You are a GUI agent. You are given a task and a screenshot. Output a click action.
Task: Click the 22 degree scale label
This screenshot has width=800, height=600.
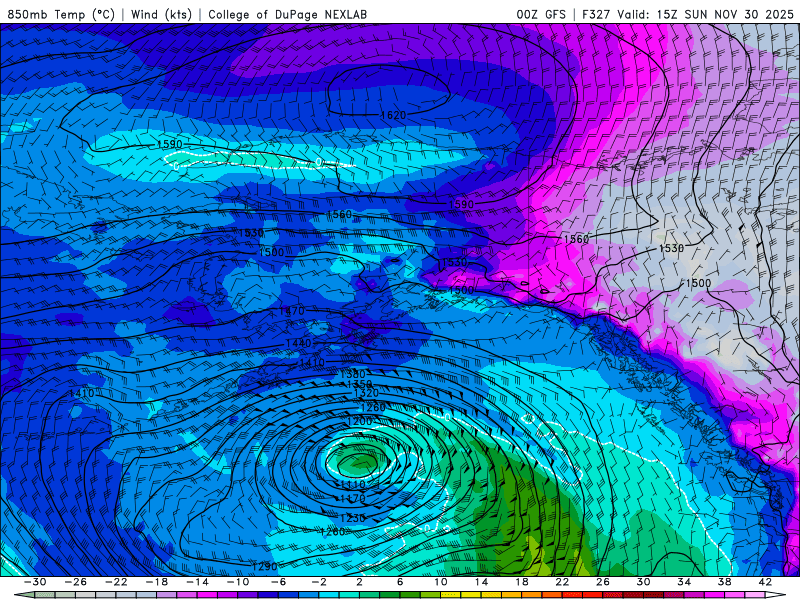pos(562,582)
